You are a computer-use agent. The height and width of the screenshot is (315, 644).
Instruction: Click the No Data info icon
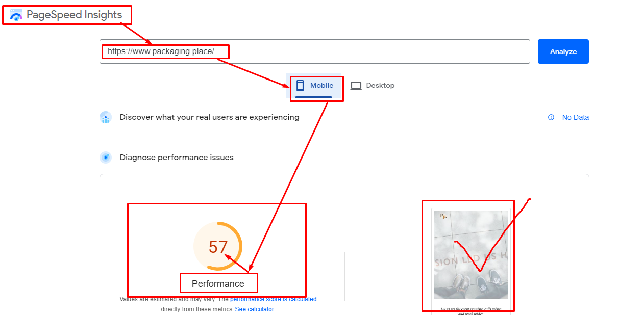coord(551,117)
